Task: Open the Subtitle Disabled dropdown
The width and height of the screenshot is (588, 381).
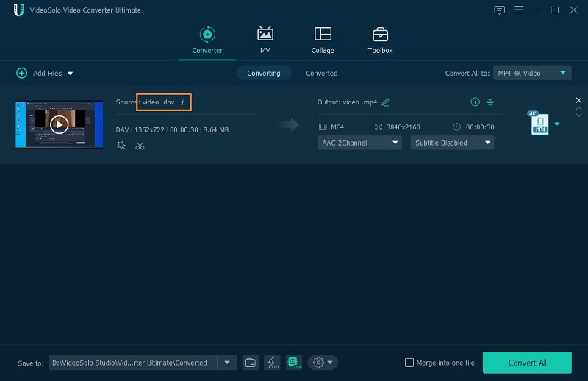Action: point(452,143)
